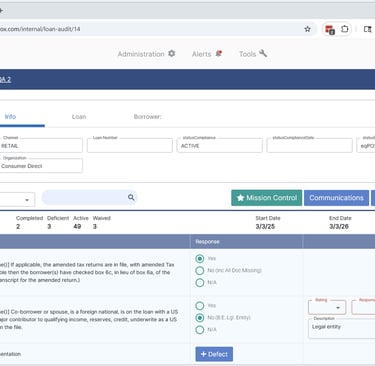This screenshot has height=366, width=375.
Task: Click the search magnifier icon
Action: (131, 197)
